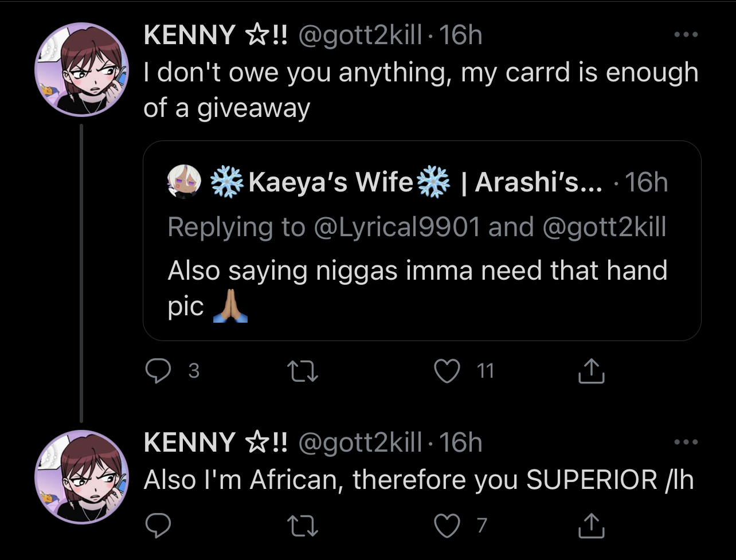Open more options on first tweet
Image resolution: width=736 pixels, height=560 pixels.
coord(686,36)
